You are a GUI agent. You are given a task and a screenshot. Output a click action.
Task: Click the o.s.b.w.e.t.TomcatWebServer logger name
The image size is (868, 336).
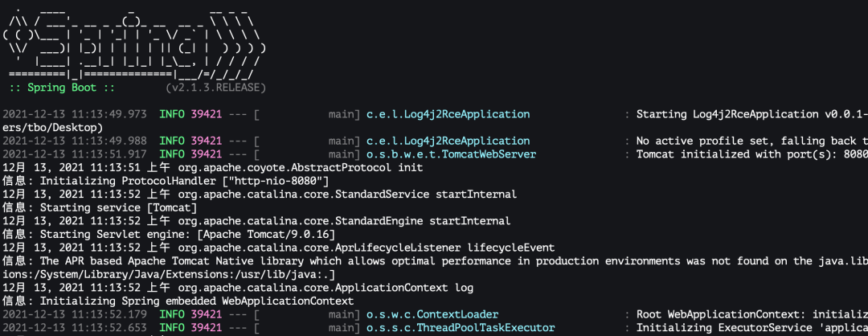point(451,154)
